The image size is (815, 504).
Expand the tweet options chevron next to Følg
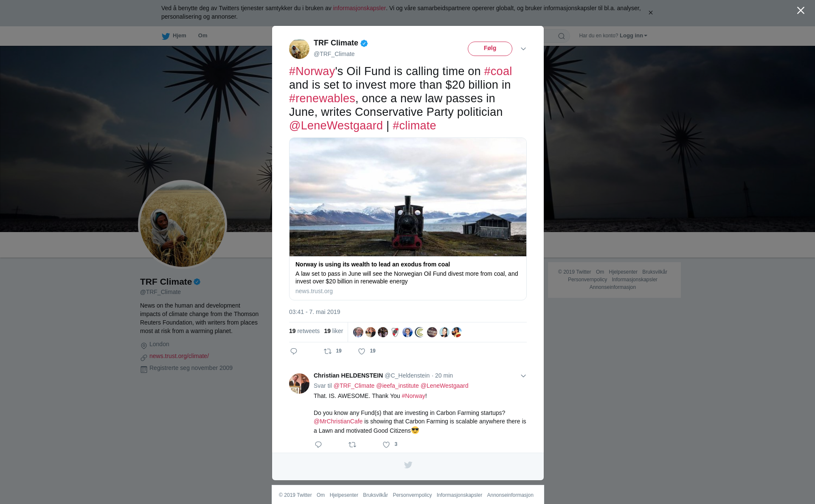[523, 49]
